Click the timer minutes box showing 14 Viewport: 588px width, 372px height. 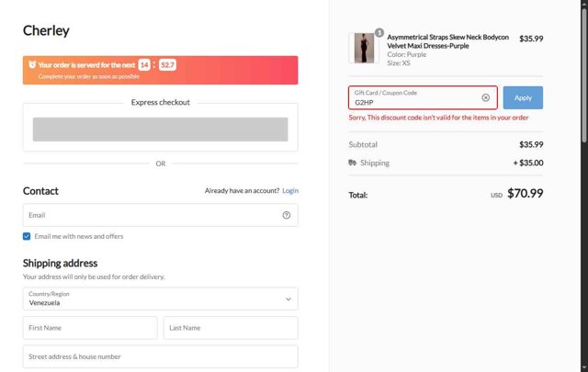click(144, 65)
